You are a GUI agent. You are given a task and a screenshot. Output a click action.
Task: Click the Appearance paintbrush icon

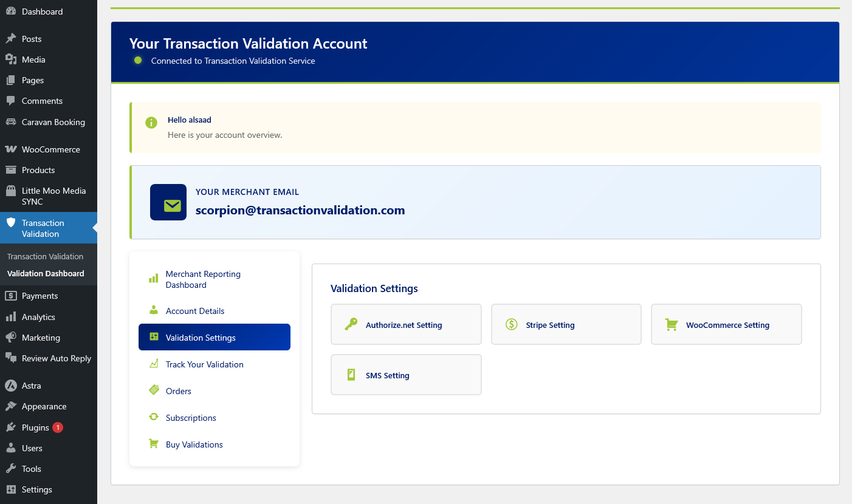(x=11, y=406)
